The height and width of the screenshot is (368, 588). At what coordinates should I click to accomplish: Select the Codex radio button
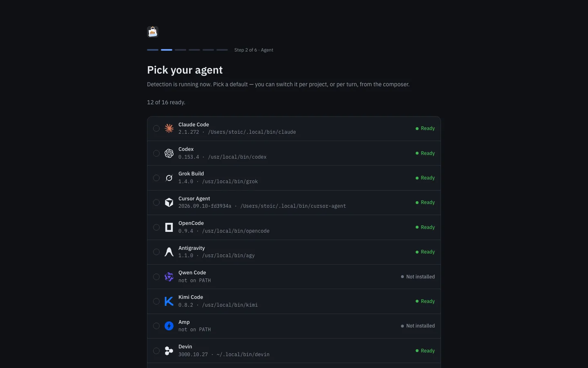point(156,153)
